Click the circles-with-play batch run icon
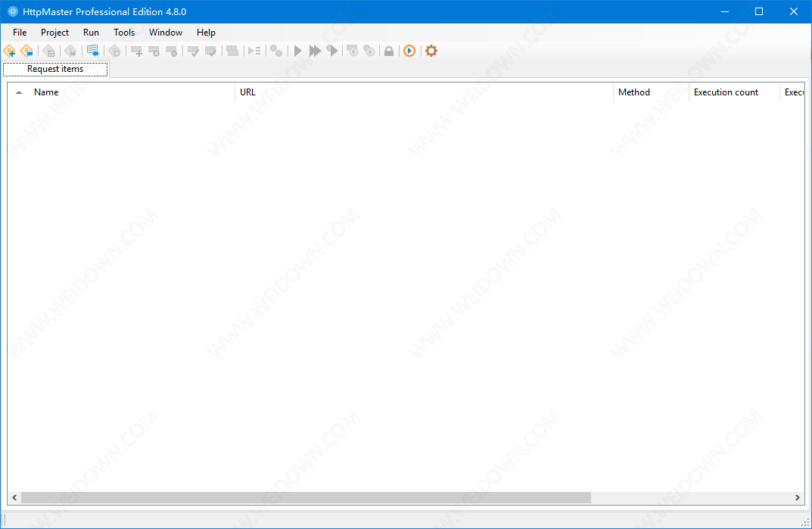The height and width of the screenshot is (529, 812). point(369,51)
